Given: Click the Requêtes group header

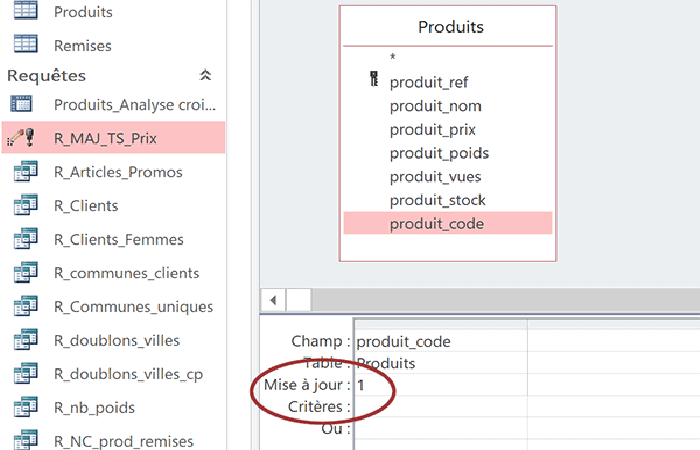Looking at the screenshot, I should (x=113, y=75).
